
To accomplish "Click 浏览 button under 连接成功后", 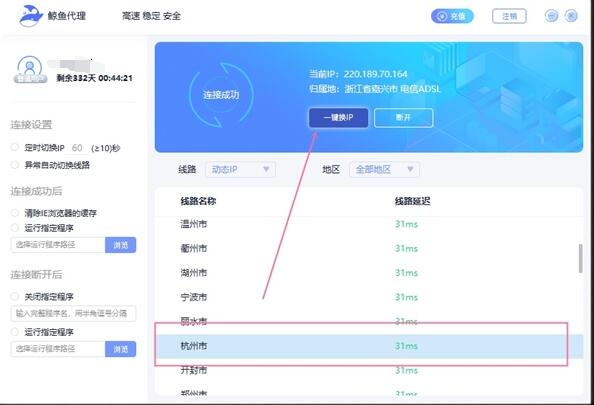I will coord(120,245).
